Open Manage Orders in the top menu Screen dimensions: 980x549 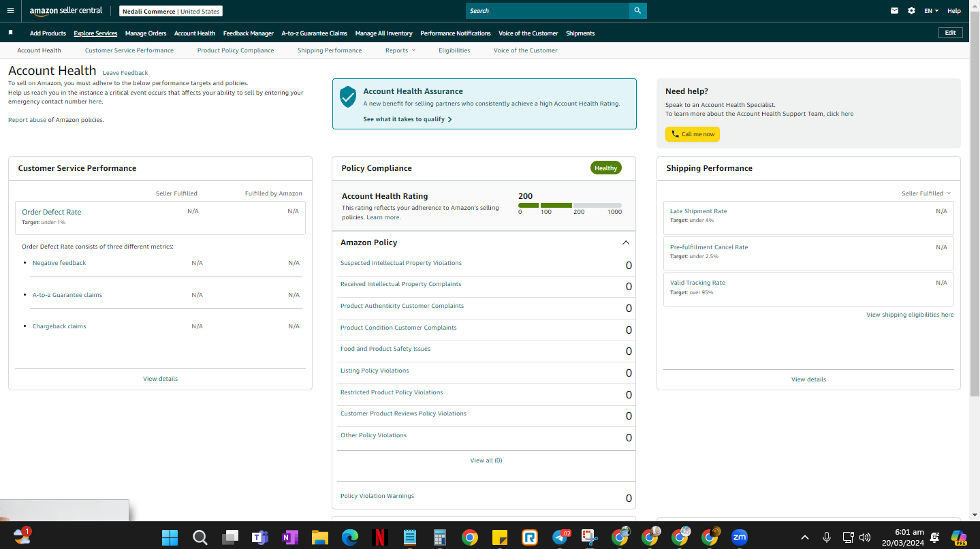click(146, 33)
